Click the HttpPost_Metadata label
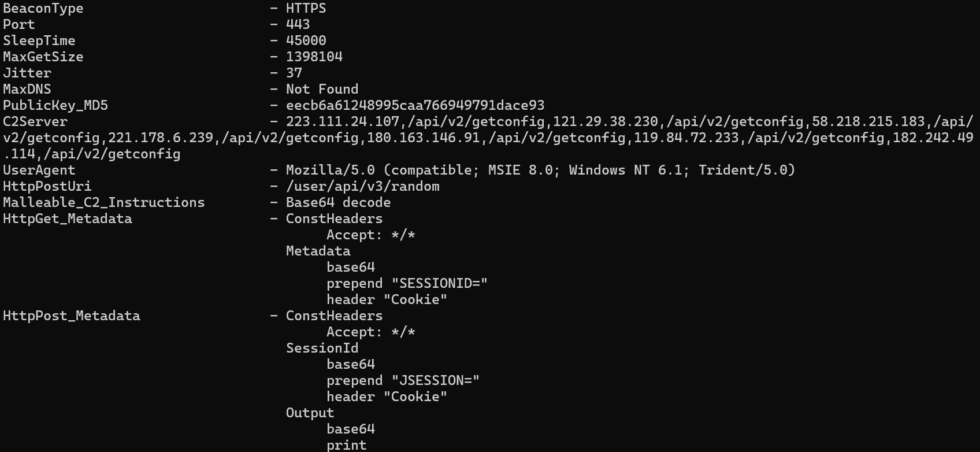 71,316
